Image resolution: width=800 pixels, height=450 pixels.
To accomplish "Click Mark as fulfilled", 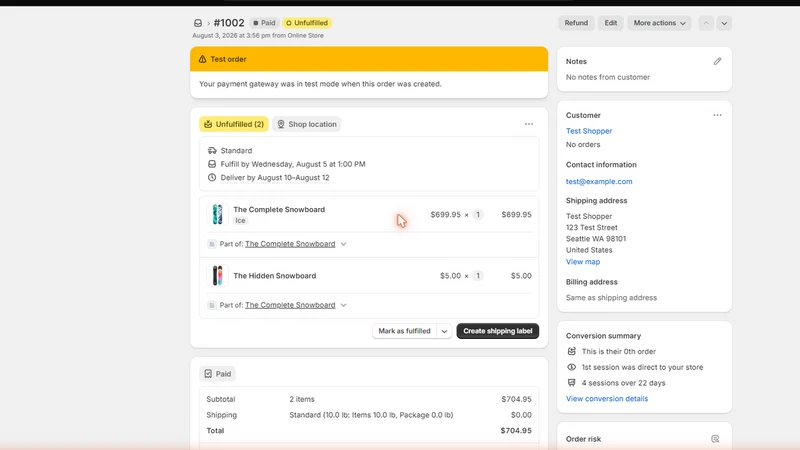I will tap(404, 331).
